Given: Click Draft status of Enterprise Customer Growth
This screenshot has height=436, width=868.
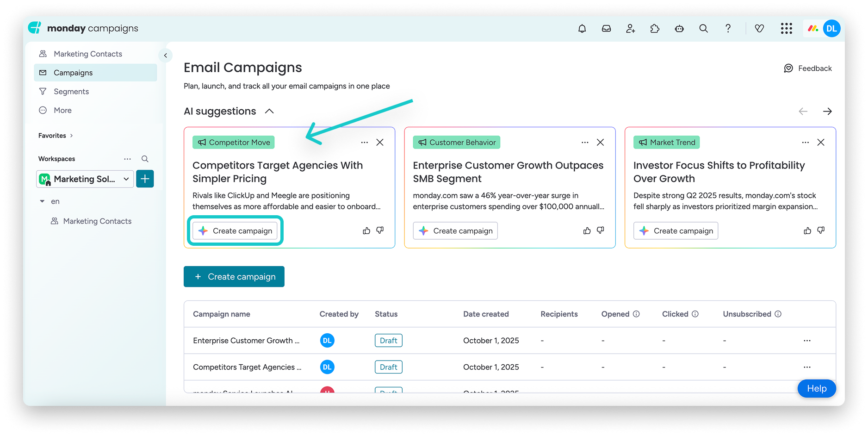Looking at the screenshot, I should pos(389,341).
